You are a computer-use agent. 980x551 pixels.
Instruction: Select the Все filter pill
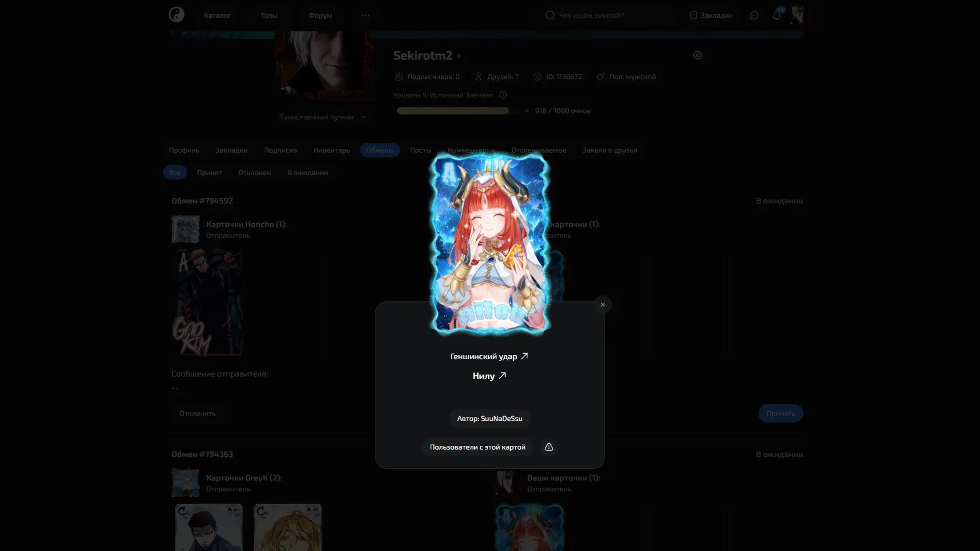tap(175, 172)
